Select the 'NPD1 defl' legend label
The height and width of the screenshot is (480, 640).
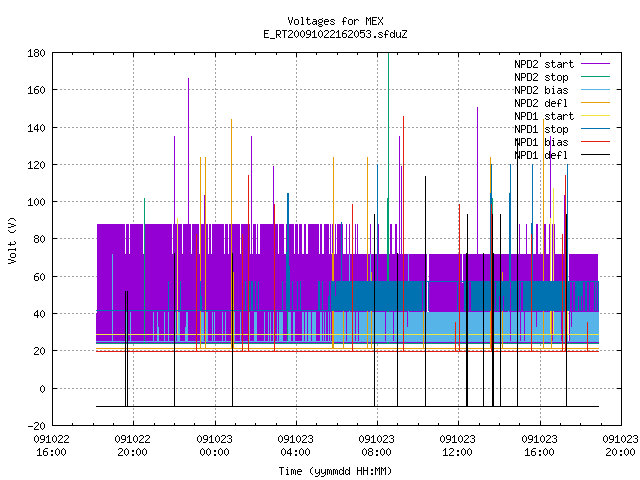point(541,156)
